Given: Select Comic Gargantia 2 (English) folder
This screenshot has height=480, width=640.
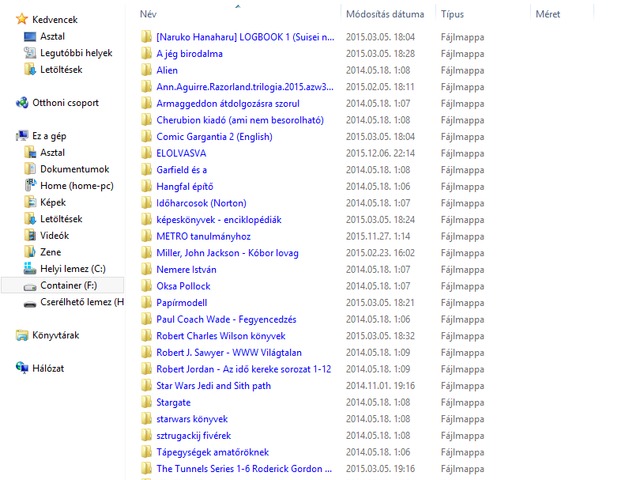Looking at the screenshot, I should point(214,137).
